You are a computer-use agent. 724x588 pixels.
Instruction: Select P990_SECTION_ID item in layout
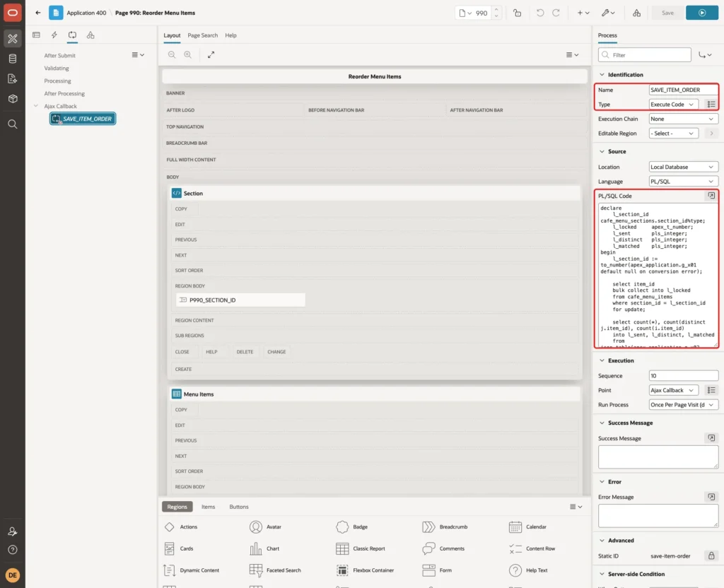(240, 300)
